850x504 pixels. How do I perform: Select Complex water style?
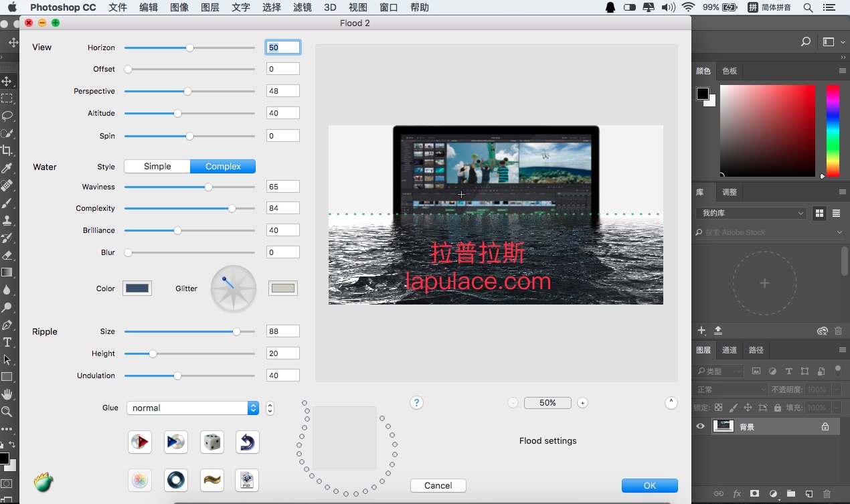223,167
